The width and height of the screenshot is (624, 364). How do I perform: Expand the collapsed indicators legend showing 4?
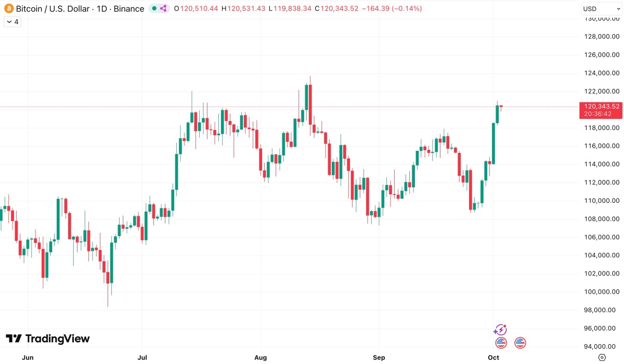pyautogui.click(x=12, y=22)
